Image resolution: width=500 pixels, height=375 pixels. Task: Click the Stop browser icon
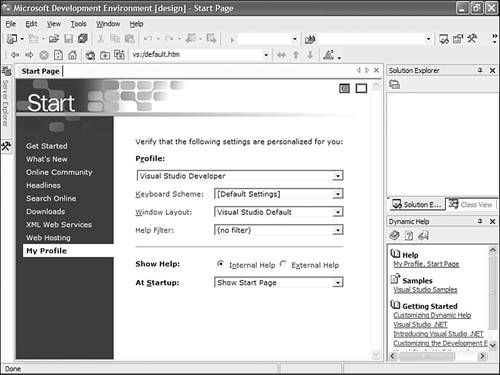click(x=44, y=55)
